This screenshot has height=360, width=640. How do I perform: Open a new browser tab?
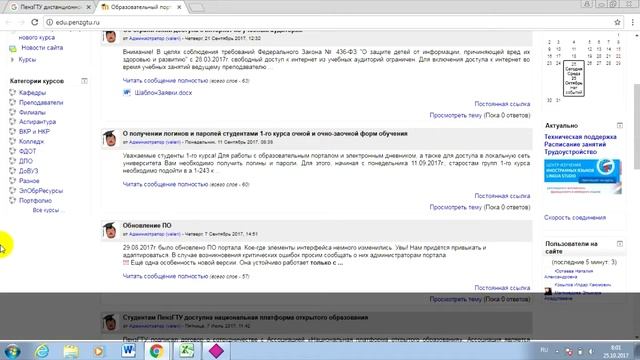[x=196, y=7]
